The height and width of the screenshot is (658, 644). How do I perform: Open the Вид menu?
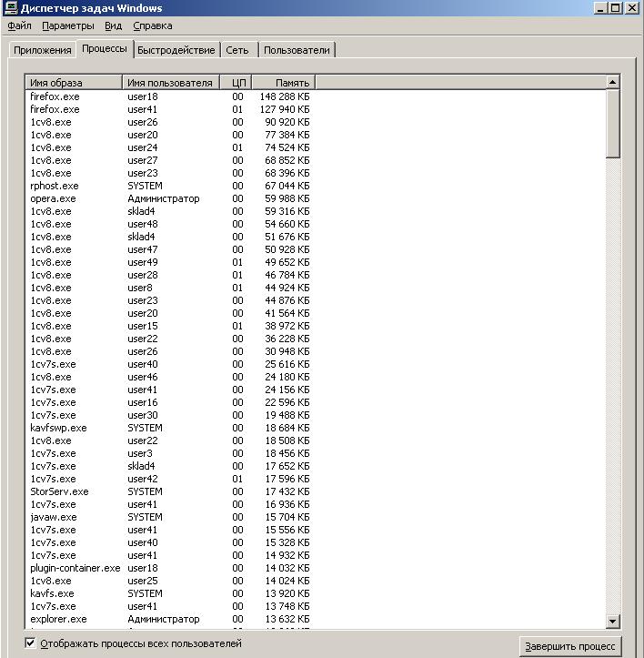tap(114, 26)
